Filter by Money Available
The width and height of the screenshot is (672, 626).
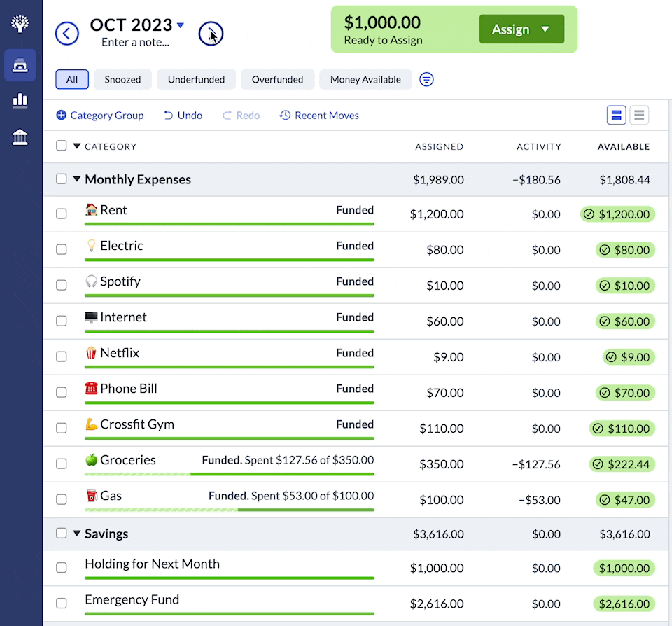[x=365, y=79]
